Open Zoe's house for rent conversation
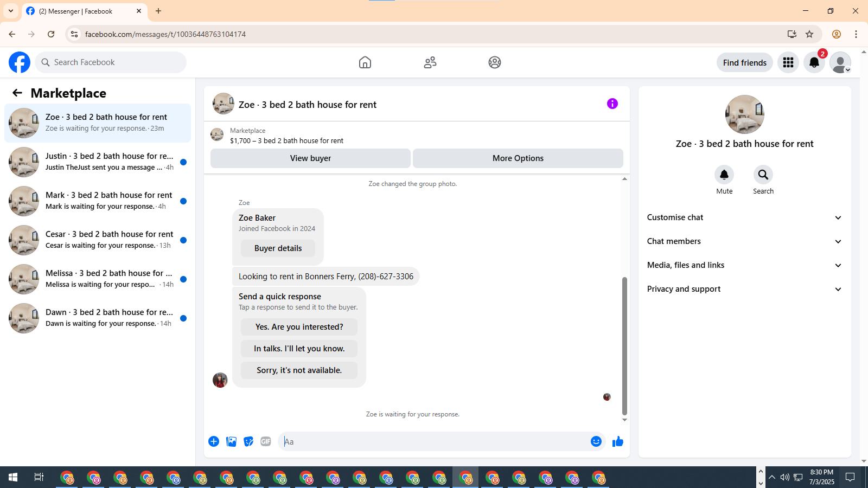Screen dimensions: 868x488 click(x=98, y=123)
